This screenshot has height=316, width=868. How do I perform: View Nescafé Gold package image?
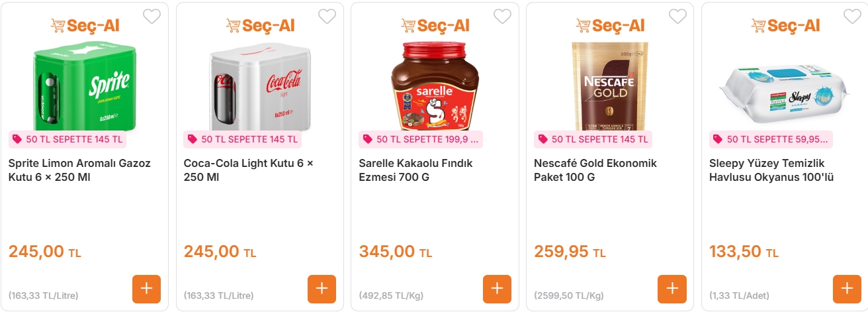pos(609,86)
